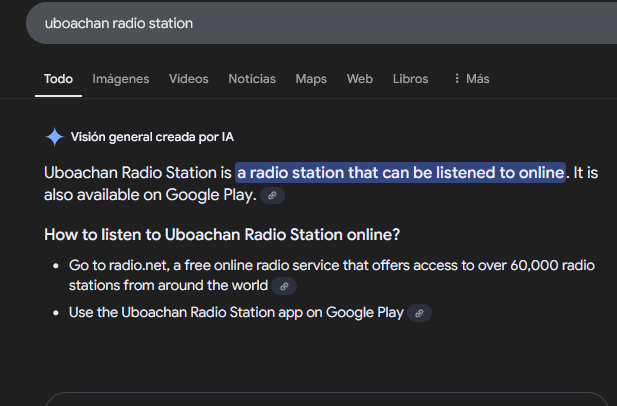Click heading 'How to listen to Uboachan Radio Station online?'
Screen dimensions: 617x406
pos(222,234)
